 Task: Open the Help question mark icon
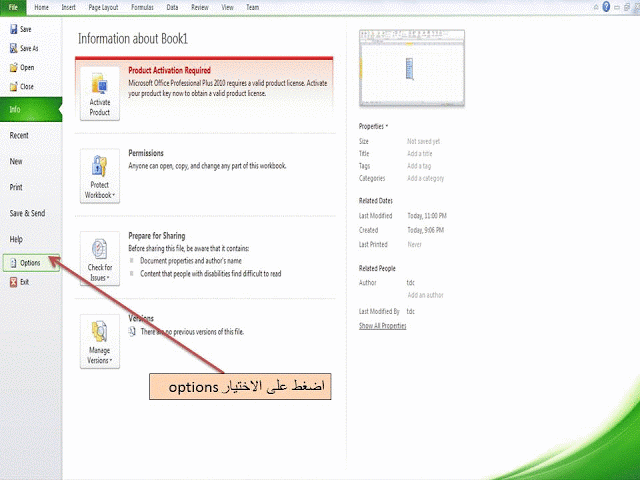(606, 7)
